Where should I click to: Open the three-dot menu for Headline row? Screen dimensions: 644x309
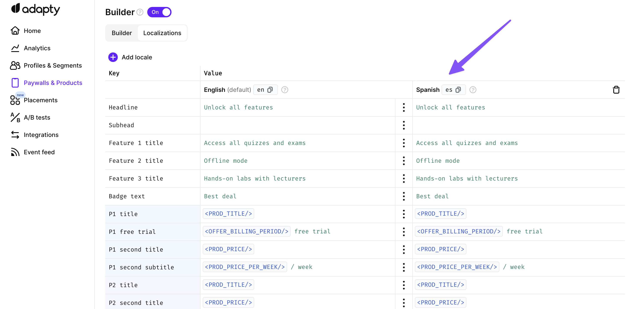pos(403,108)
